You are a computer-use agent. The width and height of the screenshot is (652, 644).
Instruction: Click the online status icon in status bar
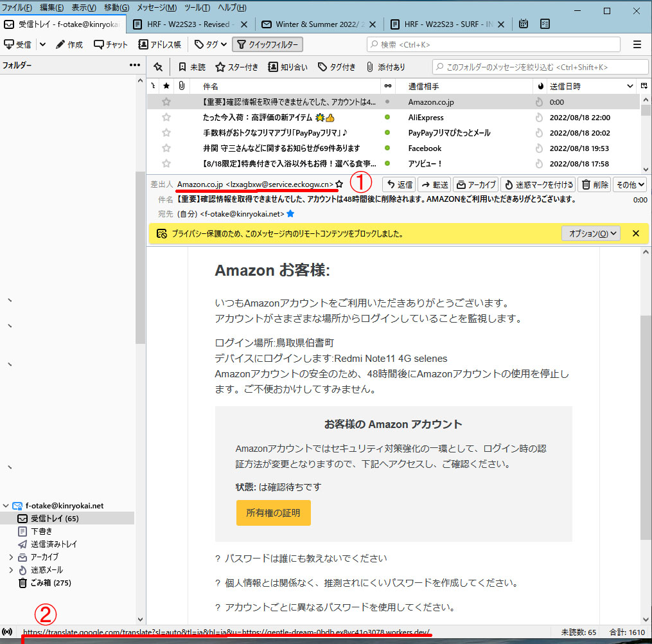tap(7, 632)
